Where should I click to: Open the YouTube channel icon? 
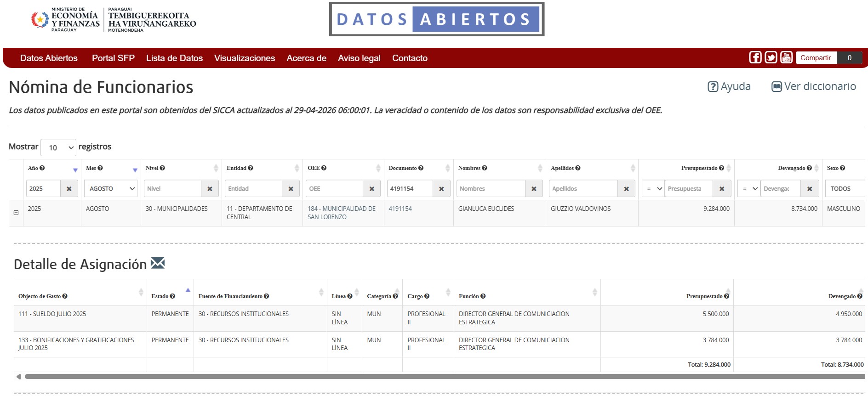tap(786, 57)
